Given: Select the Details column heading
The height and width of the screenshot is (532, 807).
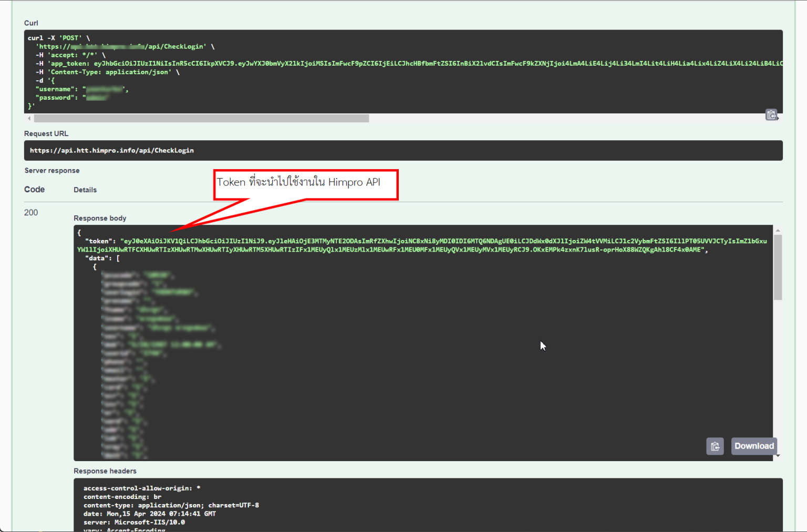Looking at the screenshot, I should pyautogui.click(x=85, y=189).
